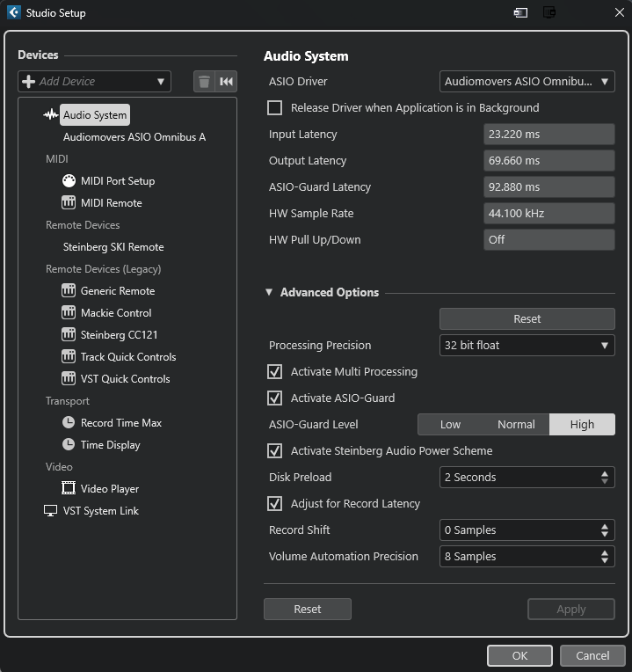The width and height of the screenshot is (632, 672).
Task: Uncheck Activate Multi Processing
Action: tap(275, 372)
